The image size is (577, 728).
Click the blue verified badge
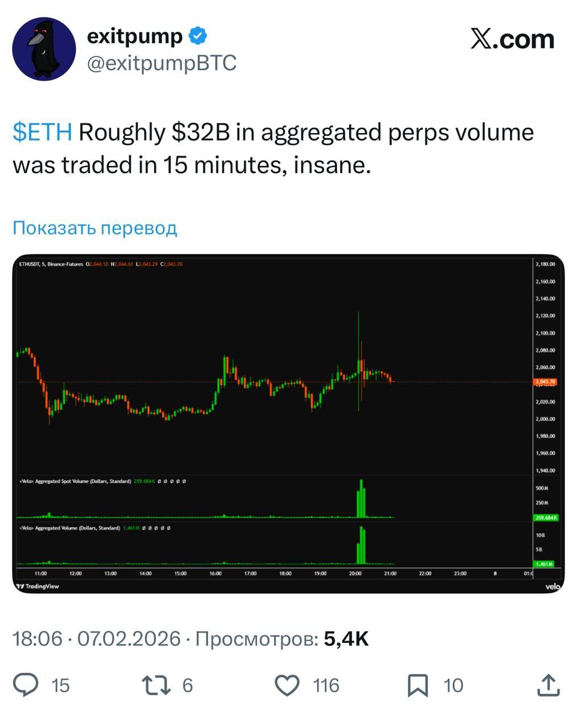click(198, 36)
